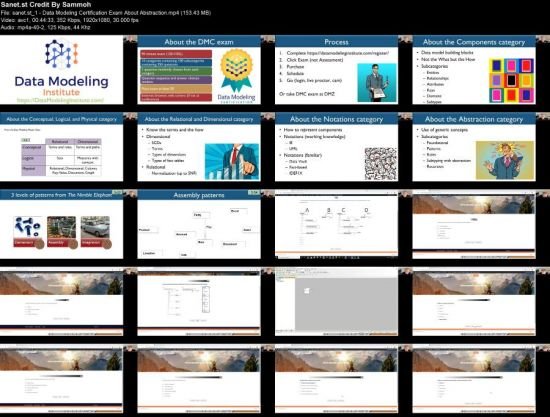Click the 'Document' box in Assembly patterns
Viewport: 550px width, 417px height.
(234, 244)
